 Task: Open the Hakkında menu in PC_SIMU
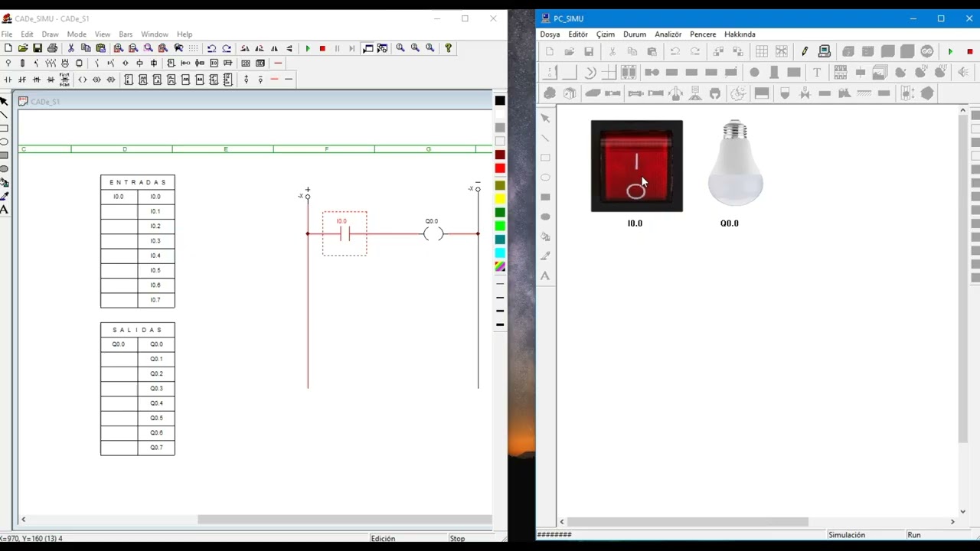(x=740, y=34)
